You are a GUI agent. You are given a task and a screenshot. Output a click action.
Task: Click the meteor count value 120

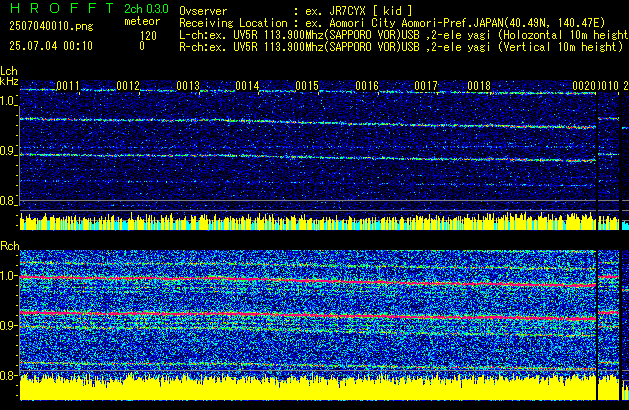click(148, 36)
